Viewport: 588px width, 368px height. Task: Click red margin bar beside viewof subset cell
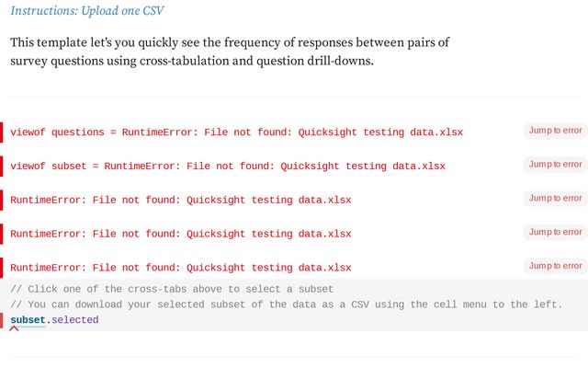click(2, 167)
